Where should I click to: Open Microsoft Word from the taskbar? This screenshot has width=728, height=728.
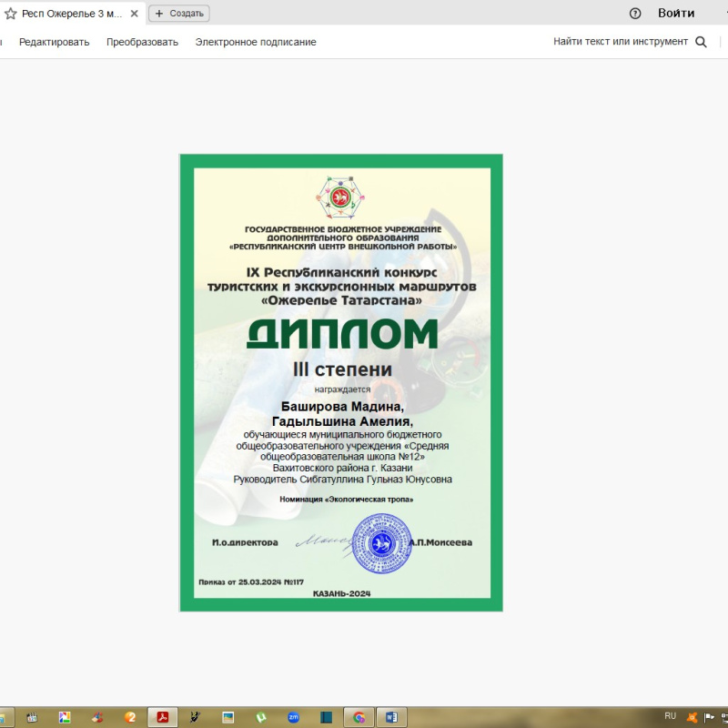coord(391,716)
